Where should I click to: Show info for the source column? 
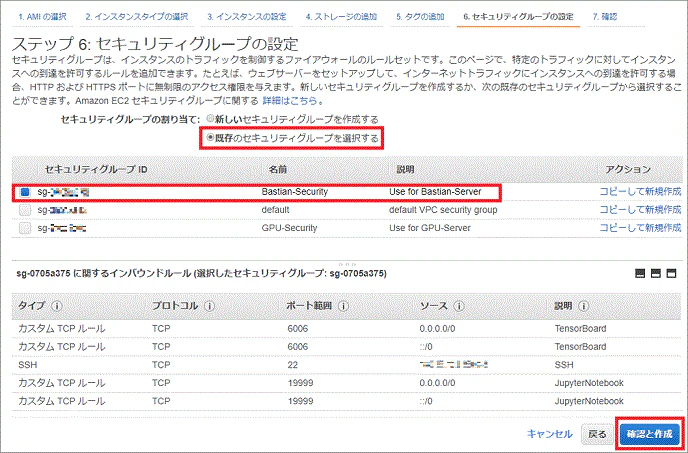point(459,306)
